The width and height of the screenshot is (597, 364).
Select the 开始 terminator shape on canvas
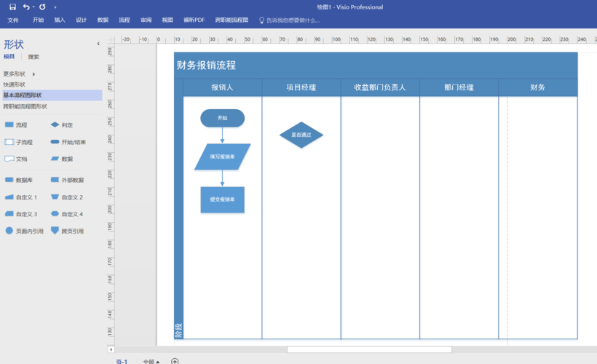[222, 118]
